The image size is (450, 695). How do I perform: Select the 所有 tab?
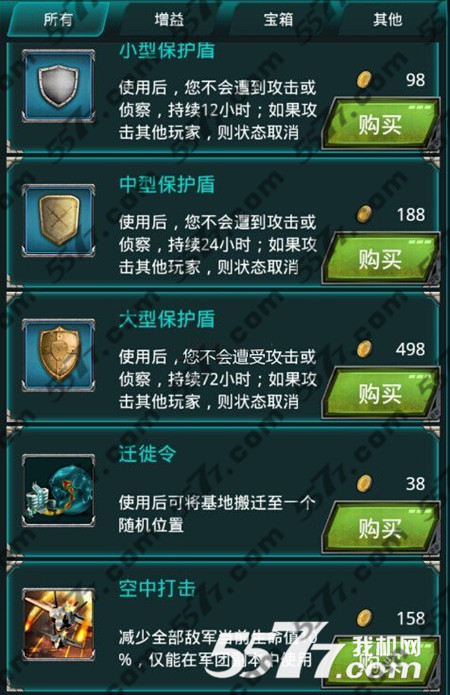[x=58, y=19]
